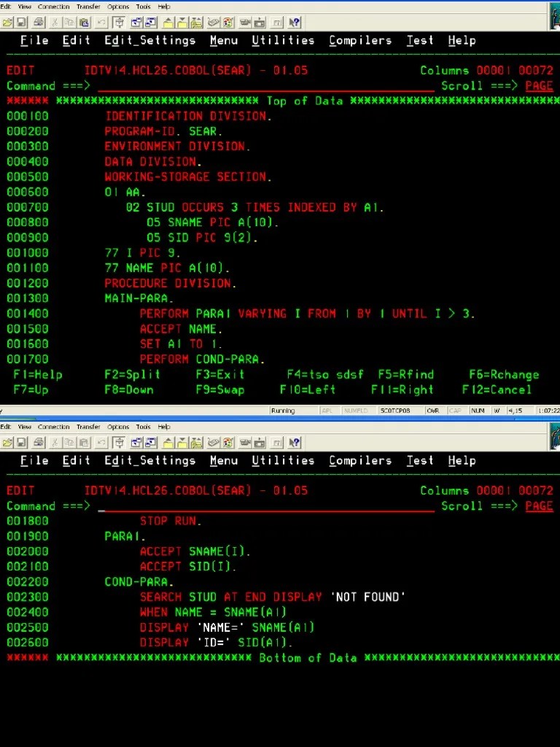Click the 'PROGRAM-ID. SEAR.' code line
The image size is (560, 747).
click(163, 131)
